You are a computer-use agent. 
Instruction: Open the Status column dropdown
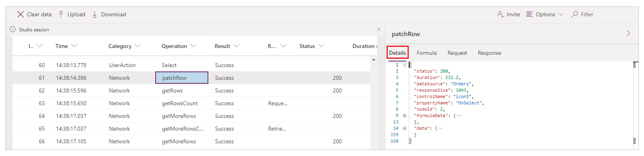click(321, 46)
